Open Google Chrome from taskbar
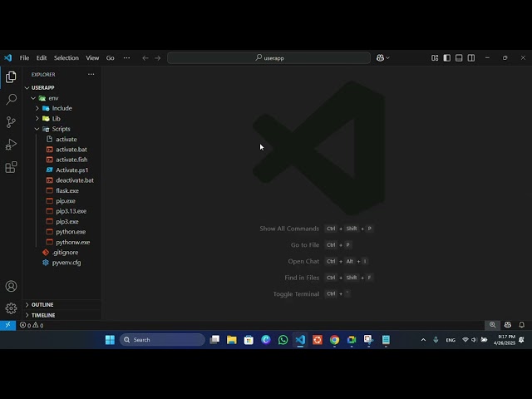 [334, 340]
